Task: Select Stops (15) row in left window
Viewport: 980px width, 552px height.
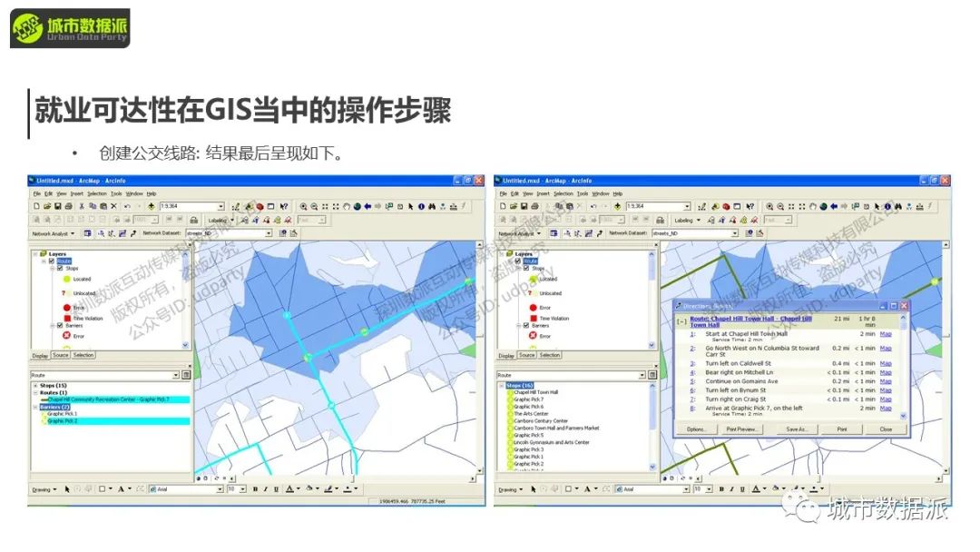Action: tap(54, 386)
